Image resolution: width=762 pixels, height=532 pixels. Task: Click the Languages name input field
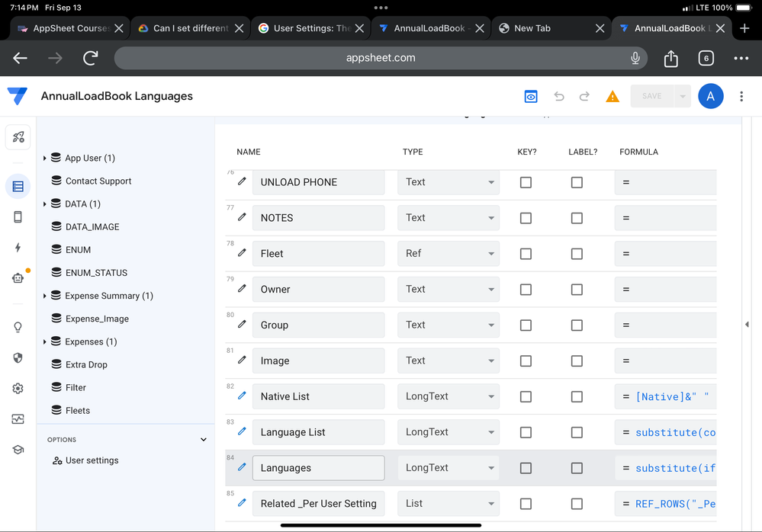coord(318,468)
